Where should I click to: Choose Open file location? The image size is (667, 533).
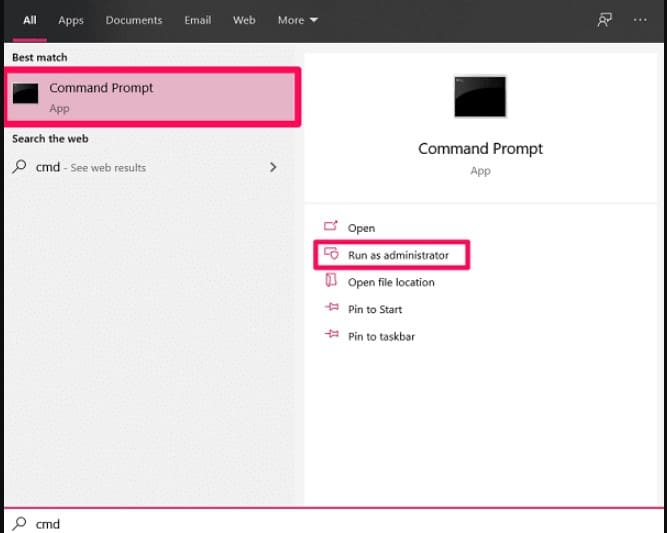coord(391,282)
